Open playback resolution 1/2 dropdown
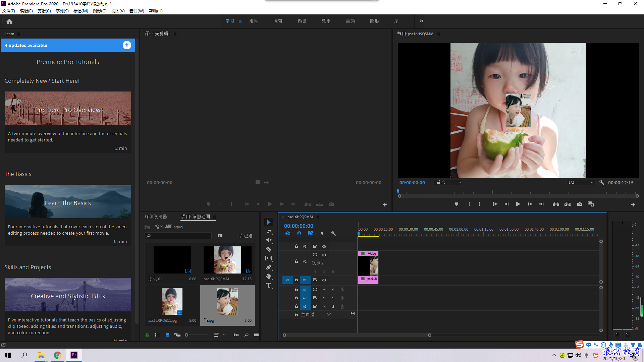This screenshot has width=644, height=362. (581, 183)
